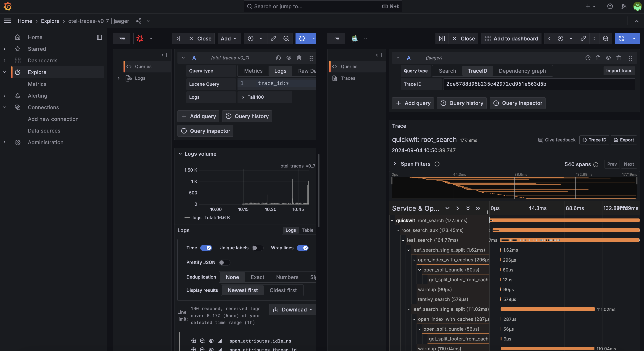Run query refresh in the right pane
The width and height of the screenshot is (644, 351).
tap(621, 39)
